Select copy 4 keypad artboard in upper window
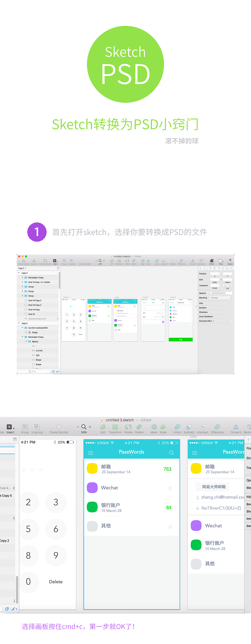 [x=74, y=320]
